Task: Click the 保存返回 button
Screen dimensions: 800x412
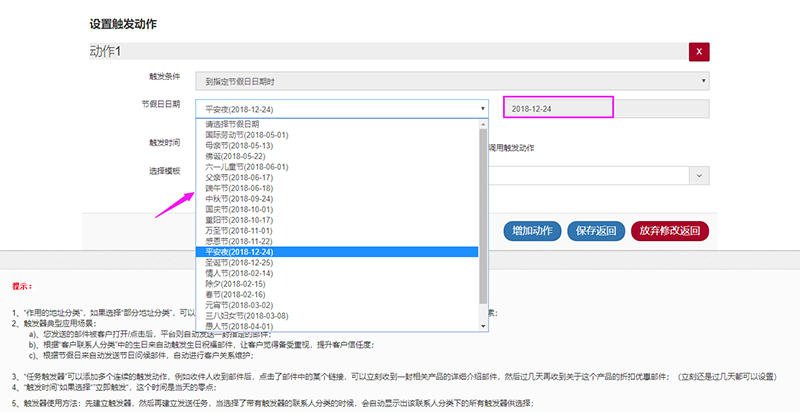Action: pyautogui.click(x=596, y=231)
